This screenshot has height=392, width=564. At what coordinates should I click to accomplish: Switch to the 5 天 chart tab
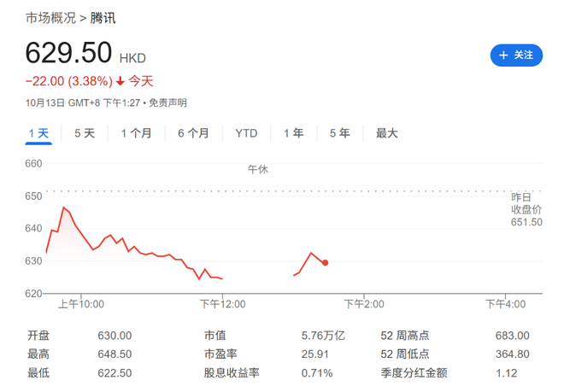coord(85,133)
